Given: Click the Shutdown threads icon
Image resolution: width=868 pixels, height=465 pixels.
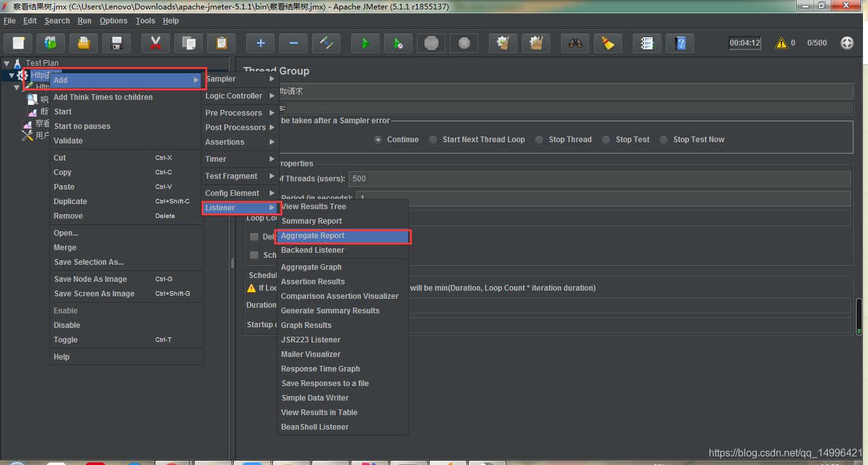Looking at the screenshot, I should (x=464, y=43).
